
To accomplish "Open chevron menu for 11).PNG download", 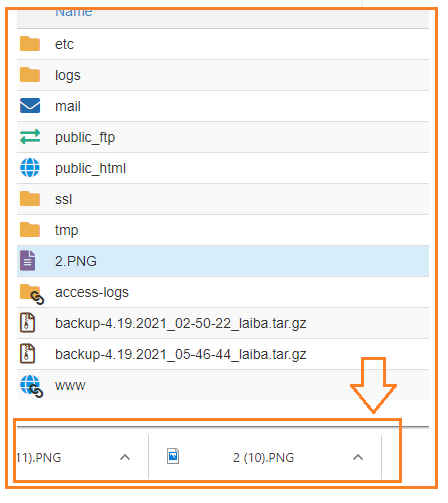I will [125, 457].
